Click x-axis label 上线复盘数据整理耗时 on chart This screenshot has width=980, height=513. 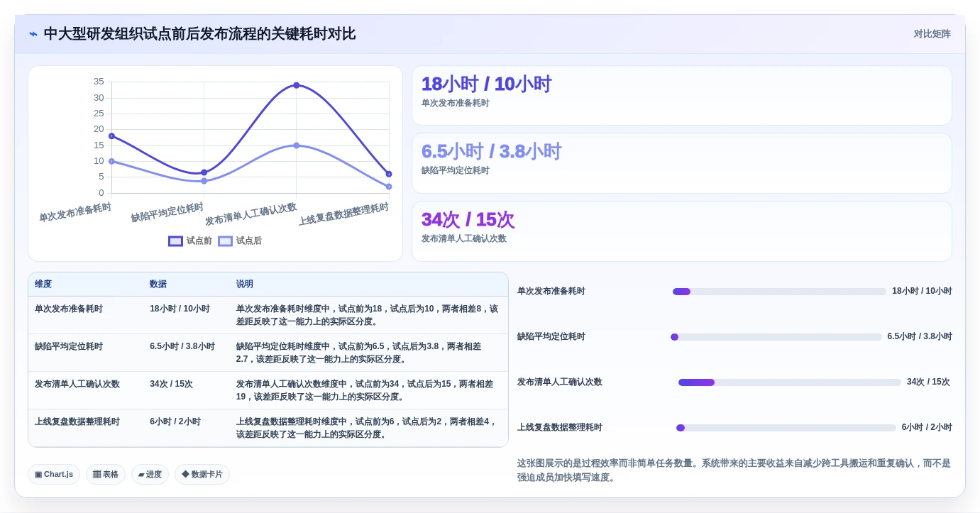click(x=343, y=214)
